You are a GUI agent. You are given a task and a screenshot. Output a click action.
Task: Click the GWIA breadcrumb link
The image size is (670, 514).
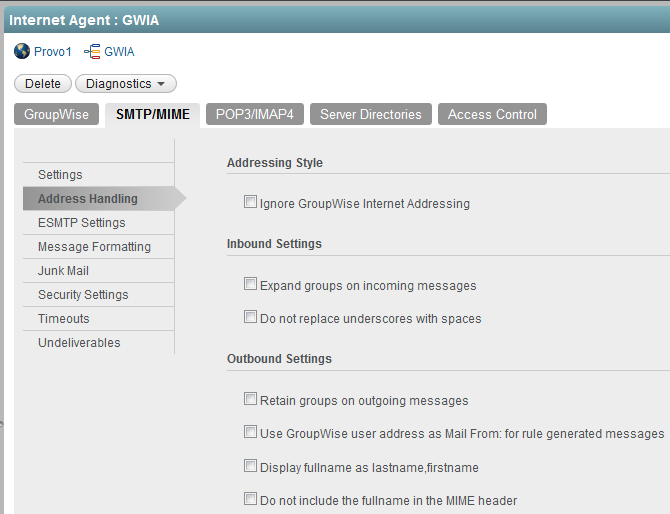(119, 51)
